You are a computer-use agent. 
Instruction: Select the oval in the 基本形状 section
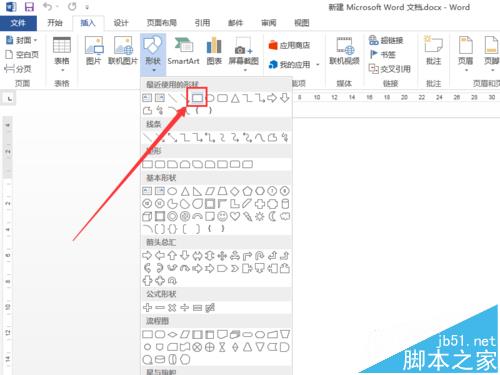click(x=172, y=191)
